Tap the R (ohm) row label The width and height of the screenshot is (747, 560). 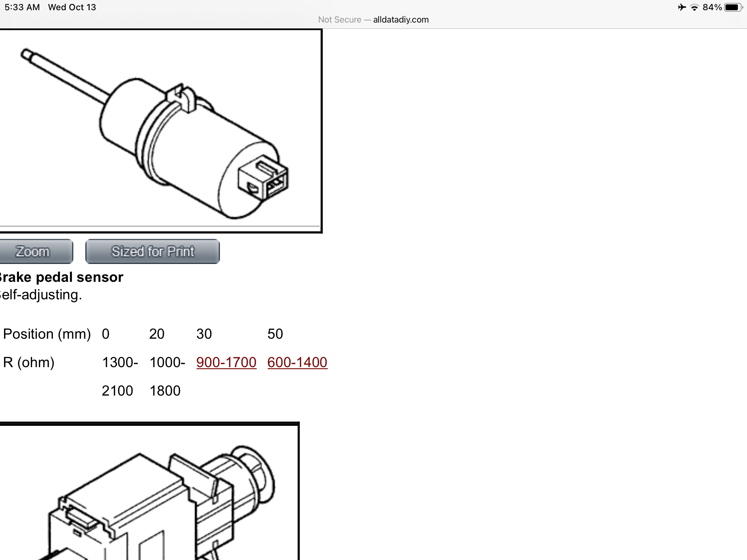click(x=29, y=362)
